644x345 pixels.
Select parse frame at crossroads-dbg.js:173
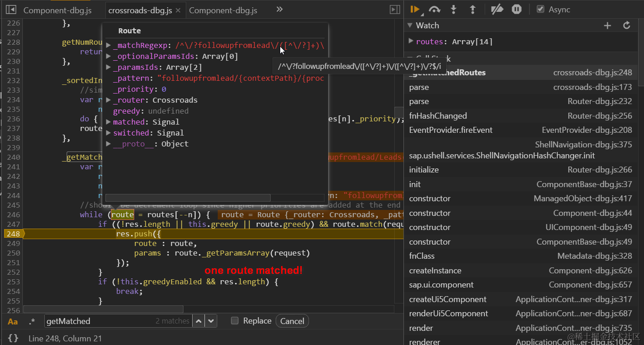point(521,87)
